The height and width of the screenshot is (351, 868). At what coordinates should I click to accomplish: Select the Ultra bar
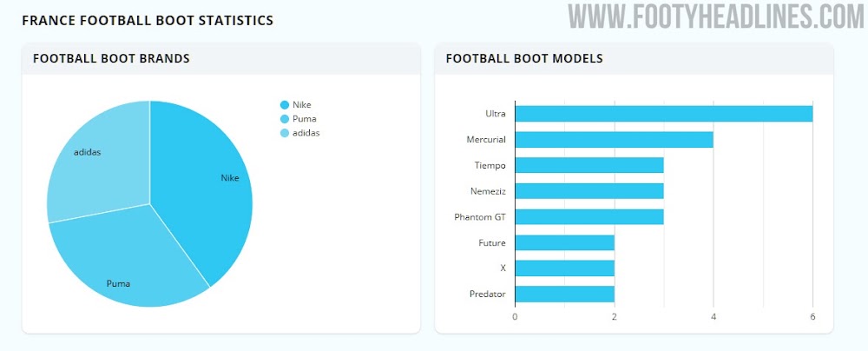663,114
